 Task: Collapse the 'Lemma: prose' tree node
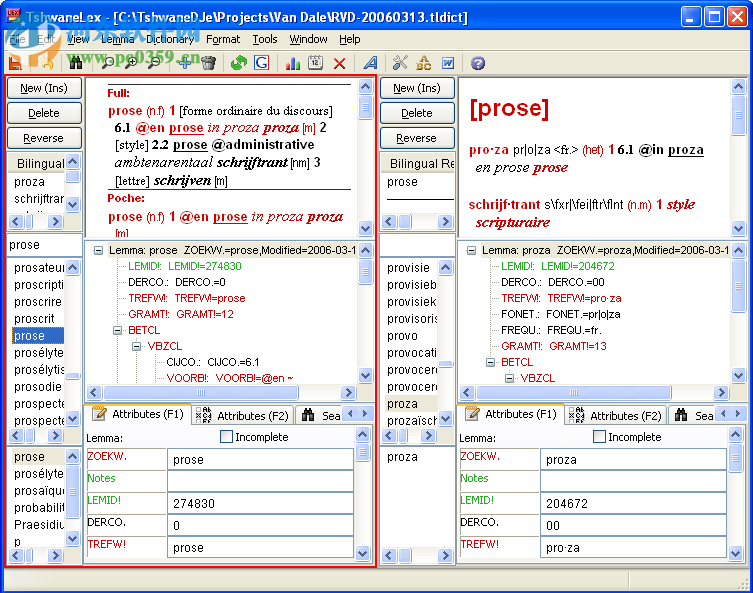click(99, 251)
